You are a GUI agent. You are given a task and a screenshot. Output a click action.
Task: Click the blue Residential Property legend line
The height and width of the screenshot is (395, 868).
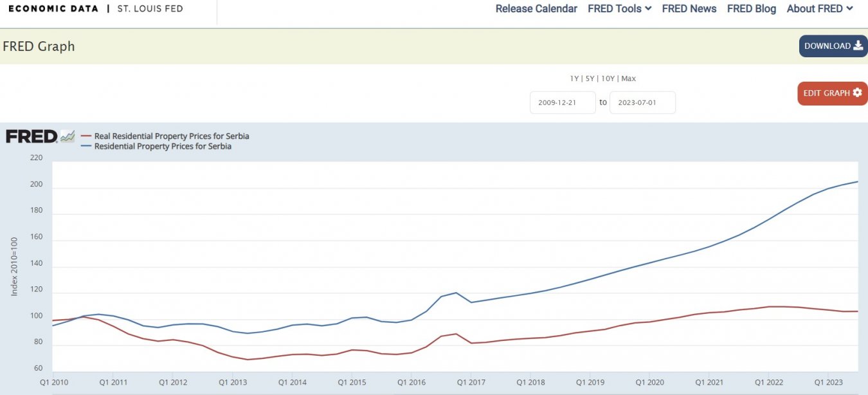point(86,146)
